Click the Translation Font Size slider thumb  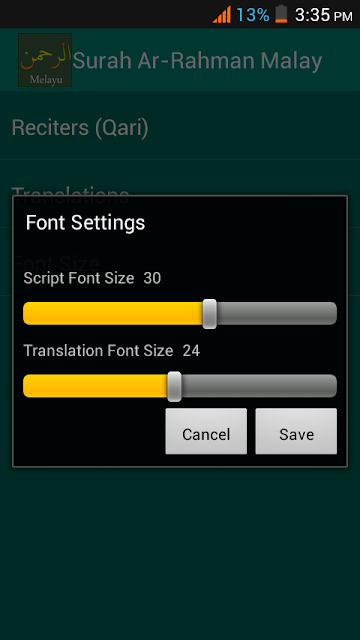pos(174,386)
